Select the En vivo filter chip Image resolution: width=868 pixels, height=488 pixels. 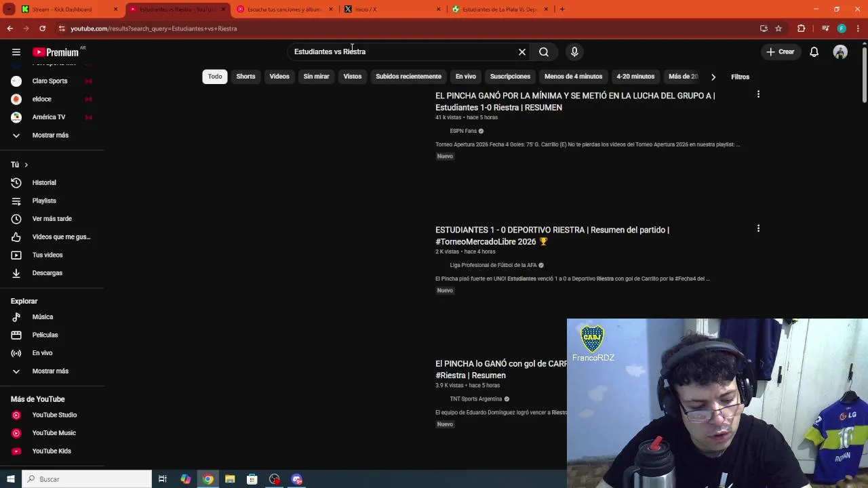point(465,77)
